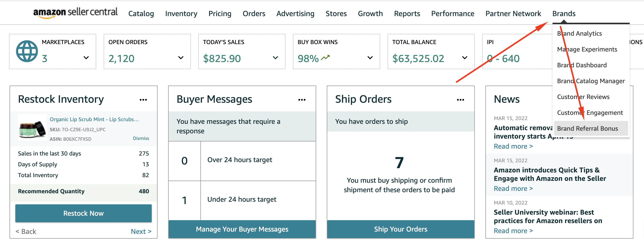Click Buy Box Wins trend arrow icon
The height and width of the screenshot is (245, 644).
[x=325, y=57]
